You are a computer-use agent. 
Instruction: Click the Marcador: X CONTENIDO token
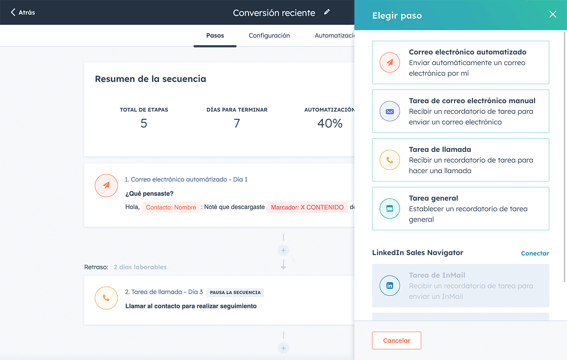(307, 207)
